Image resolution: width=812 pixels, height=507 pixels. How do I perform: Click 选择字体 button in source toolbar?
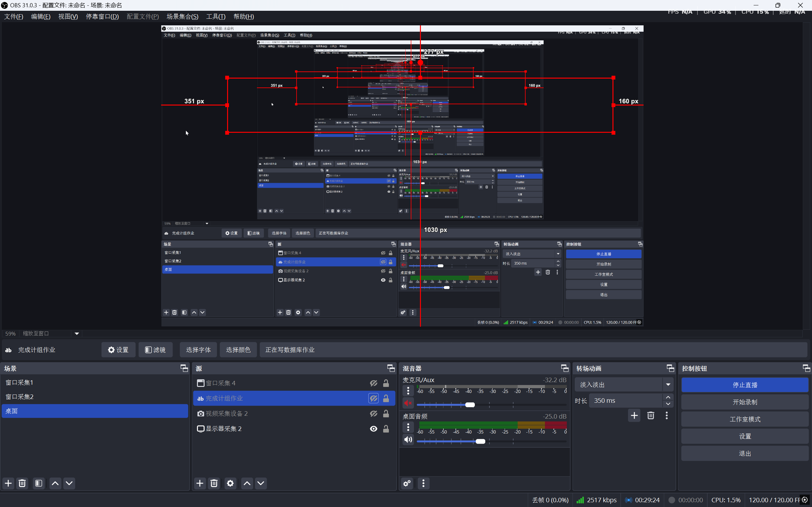click(x=198, y=350)
